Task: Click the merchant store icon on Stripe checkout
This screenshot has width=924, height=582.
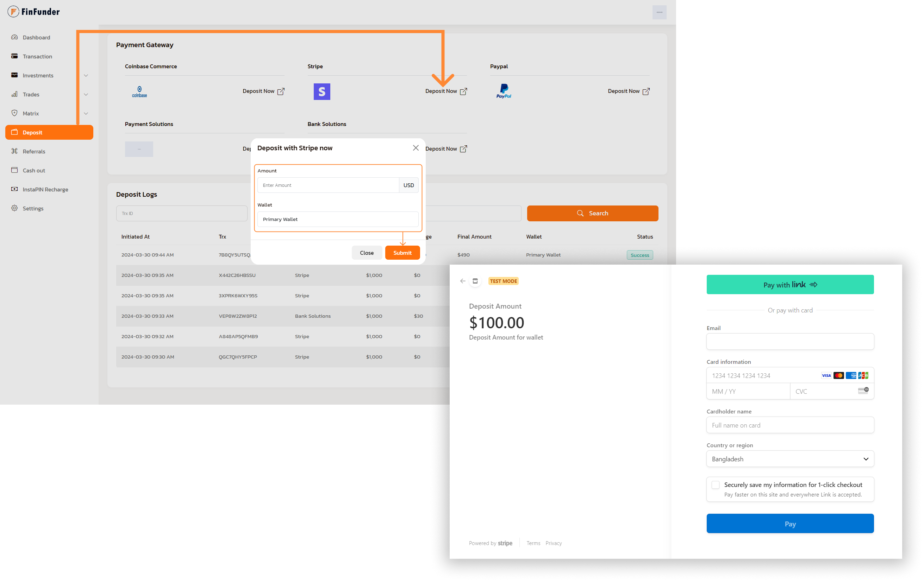Action: pos(475,281)
